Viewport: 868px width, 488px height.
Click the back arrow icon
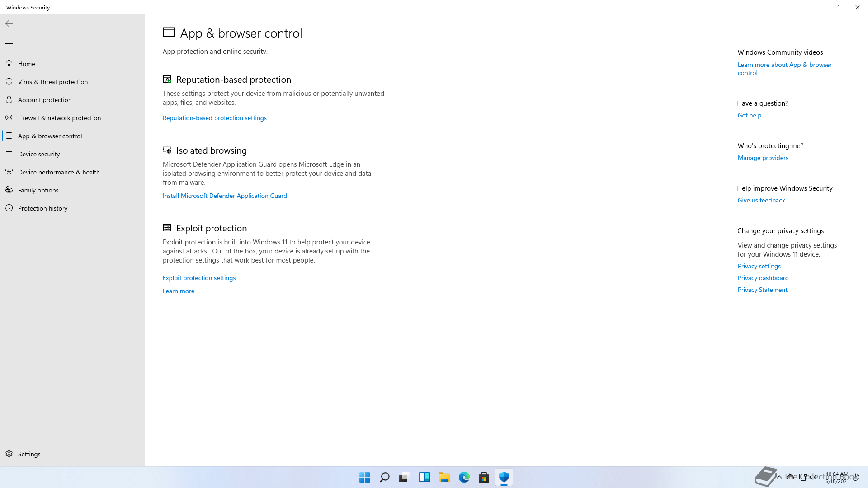9,23
